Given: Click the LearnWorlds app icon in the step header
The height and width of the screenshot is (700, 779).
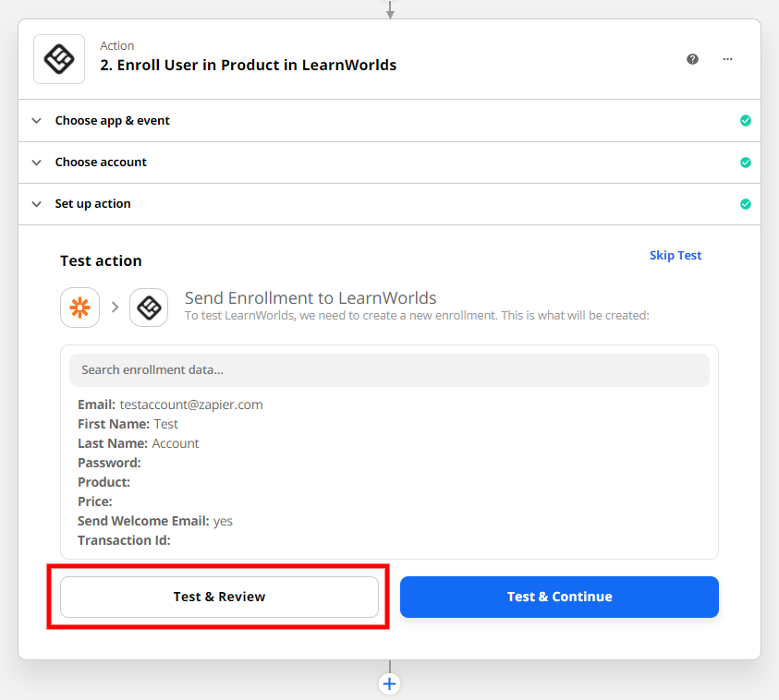Looking at the screenshot, I should [58, 58].
